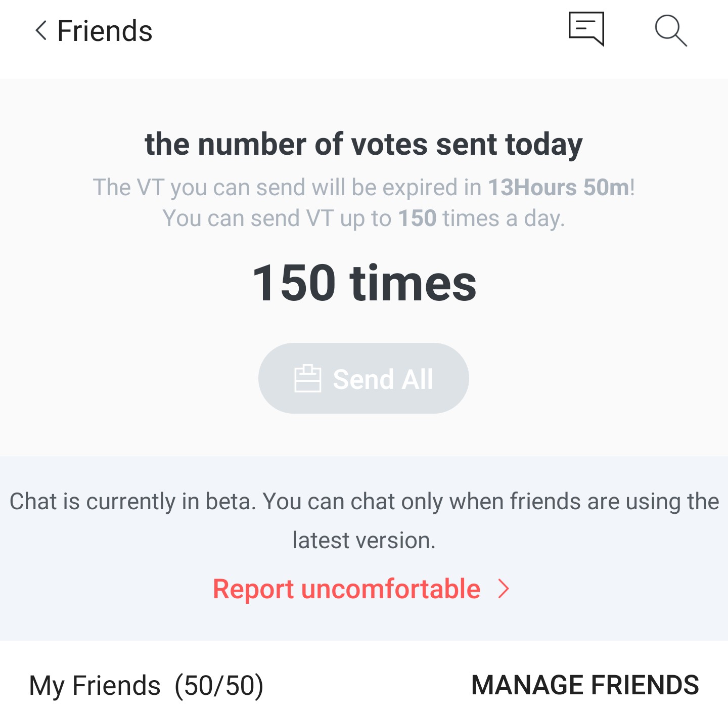
Task: Click the bold "150" daily limit number
Action: 417,218
